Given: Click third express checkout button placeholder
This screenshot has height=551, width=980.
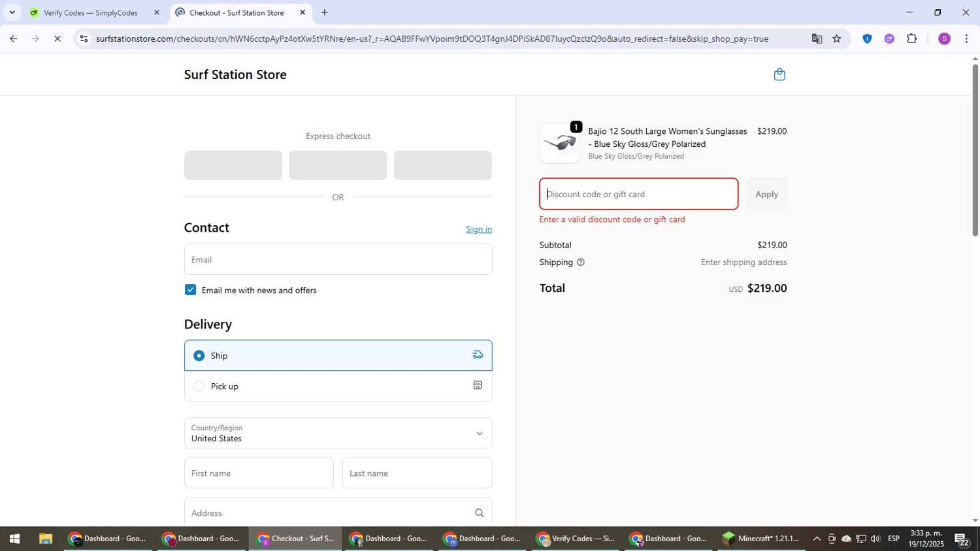Looking at the screenshot, I should (x=443, y=165).
